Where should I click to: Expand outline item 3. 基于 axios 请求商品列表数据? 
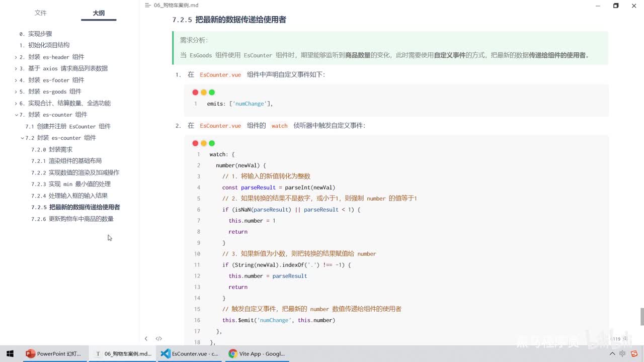coord(16,69)
